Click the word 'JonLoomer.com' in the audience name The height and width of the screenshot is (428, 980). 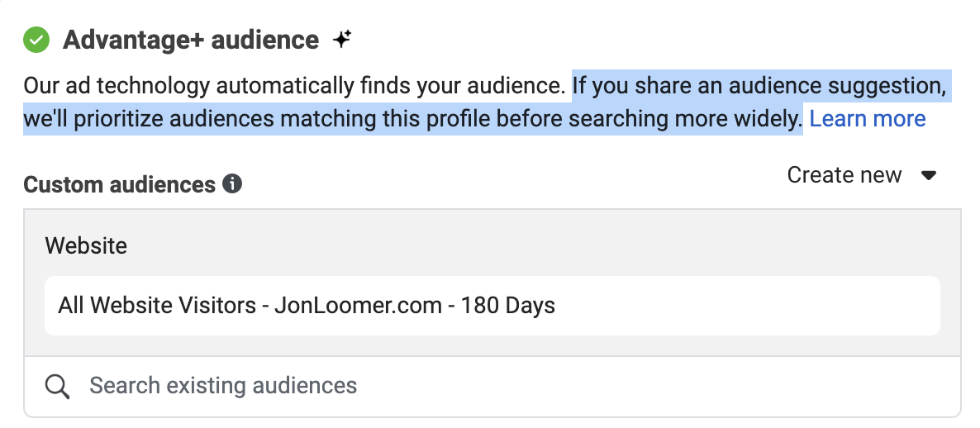[x=358, y=306]
